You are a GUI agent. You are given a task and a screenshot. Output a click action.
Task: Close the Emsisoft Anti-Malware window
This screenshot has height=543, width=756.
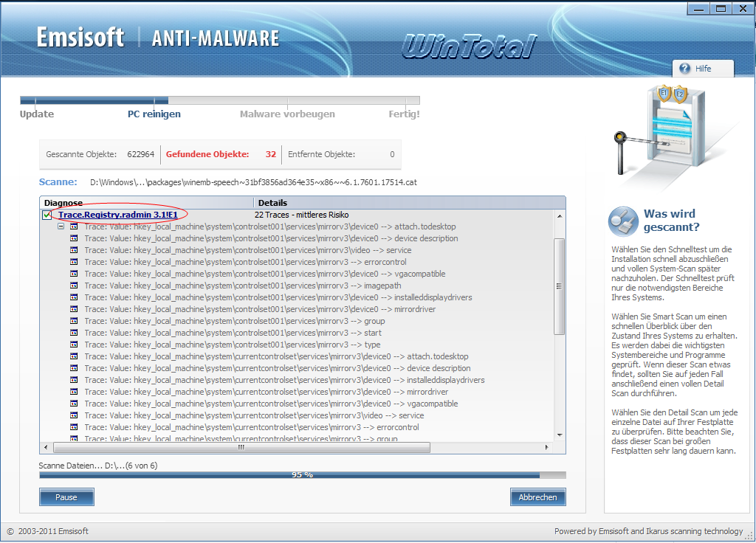(x=743, y=8)
